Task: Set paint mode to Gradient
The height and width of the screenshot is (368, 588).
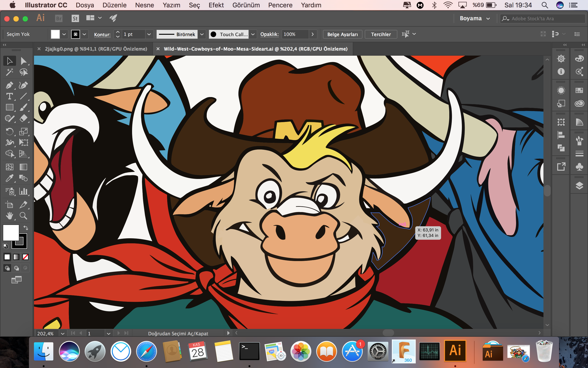Action: coord(16,257)
